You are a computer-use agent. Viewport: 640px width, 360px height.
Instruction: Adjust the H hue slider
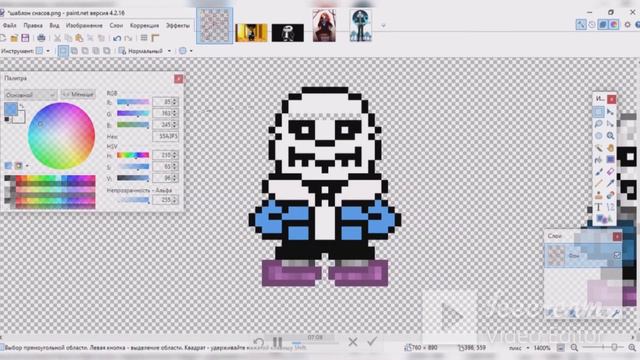[x=133, y=155]
